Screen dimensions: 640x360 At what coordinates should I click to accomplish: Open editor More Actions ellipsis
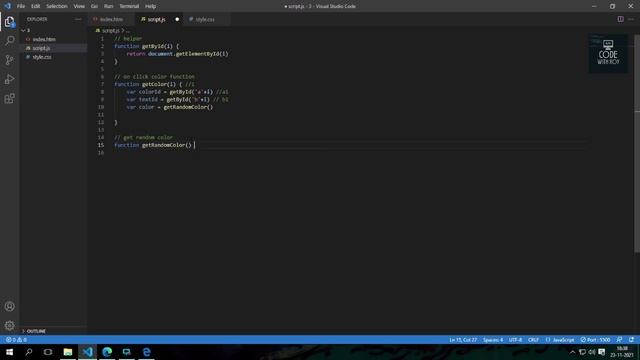tap(631, 19)
